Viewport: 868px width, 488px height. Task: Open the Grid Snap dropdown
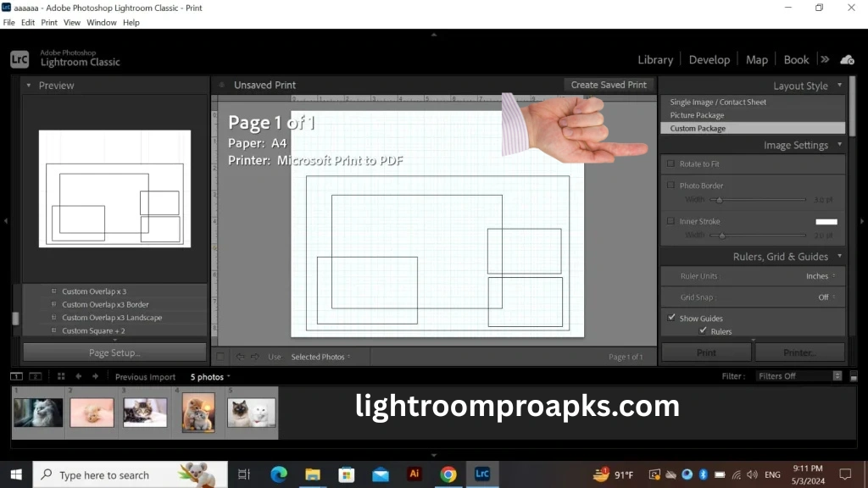[x=825, y=297]
